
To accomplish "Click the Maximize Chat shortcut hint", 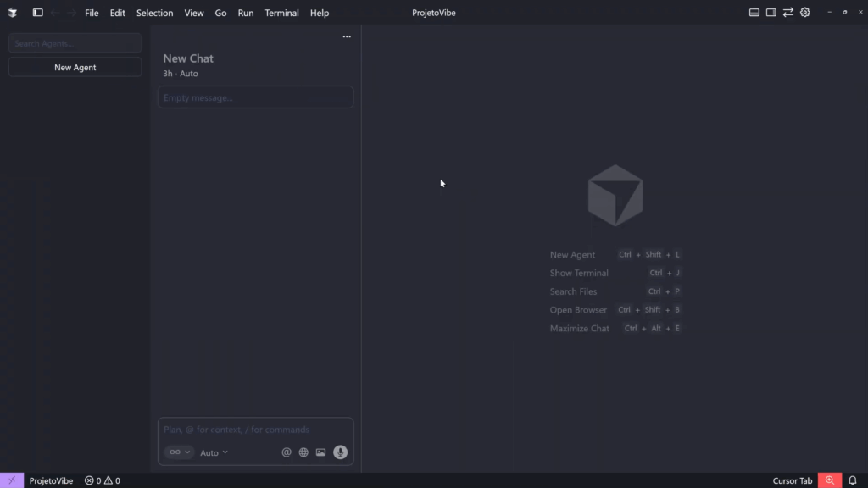I will [615, 328].
